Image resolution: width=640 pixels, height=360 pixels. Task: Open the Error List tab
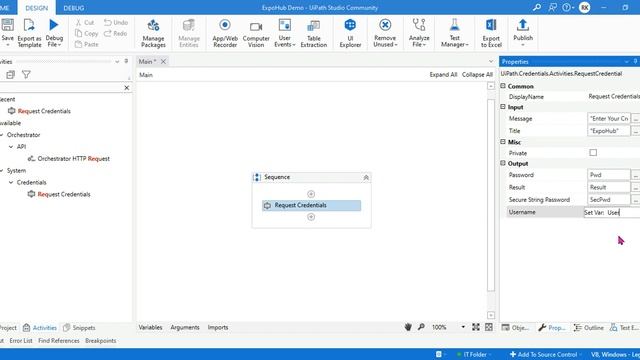click(x=21, y=340)
